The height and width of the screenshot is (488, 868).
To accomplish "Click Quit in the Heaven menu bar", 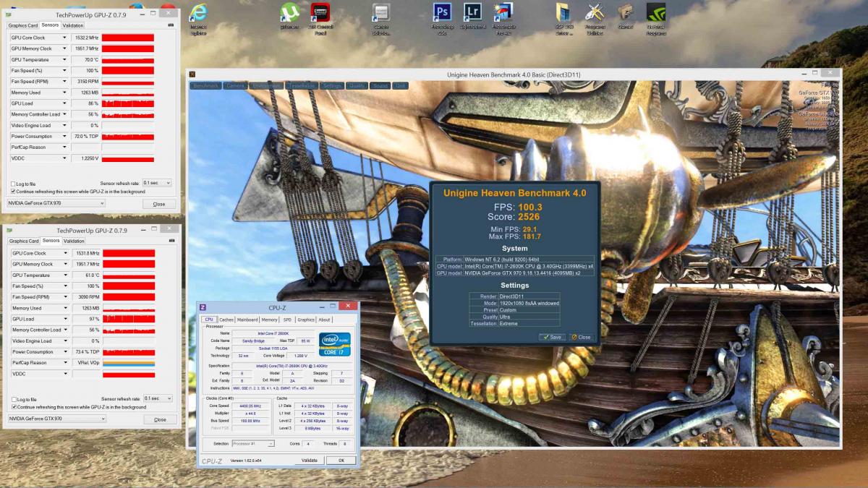I will coord(400,85).
